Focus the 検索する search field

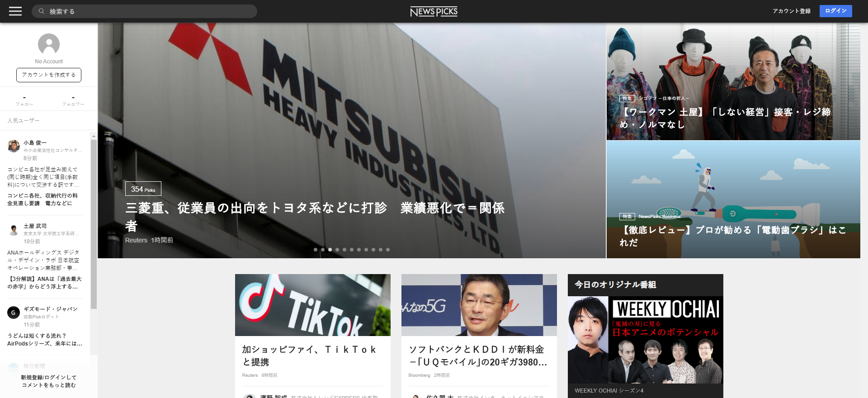144,11
